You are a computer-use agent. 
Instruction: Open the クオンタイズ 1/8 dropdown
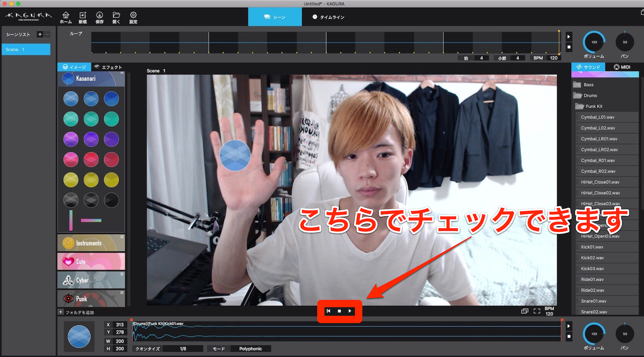click(183, 349)
